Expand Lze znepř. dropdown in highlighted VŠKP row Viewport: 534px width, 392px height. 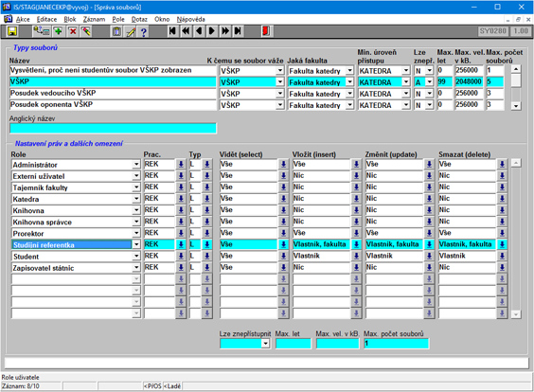pos(430,82)
